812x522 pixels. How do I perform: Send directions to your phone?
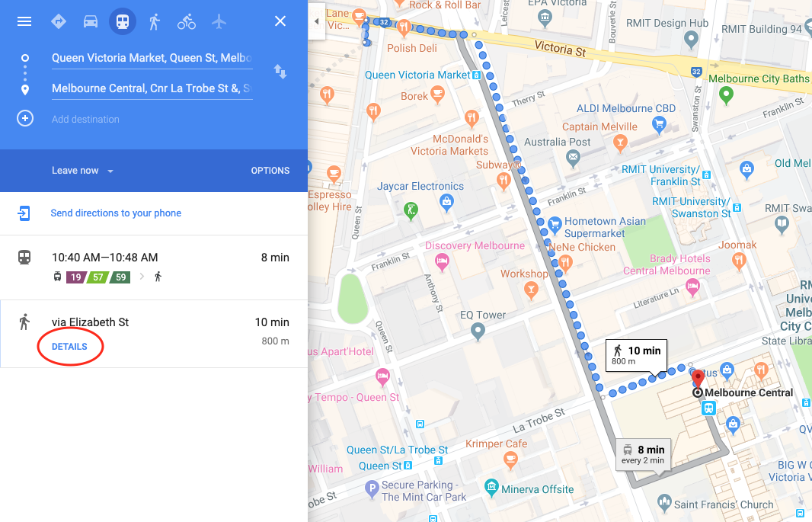116,213
